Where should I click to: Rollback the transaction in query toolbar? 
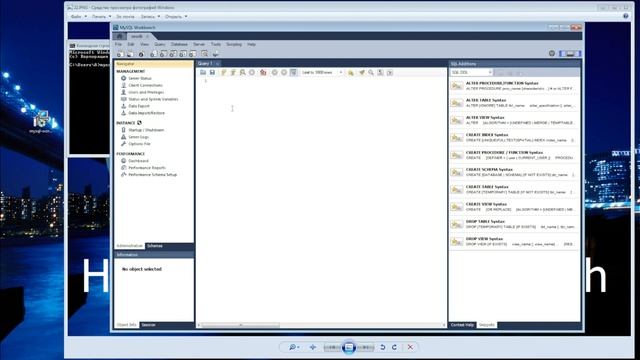click(x=284, y=72)
